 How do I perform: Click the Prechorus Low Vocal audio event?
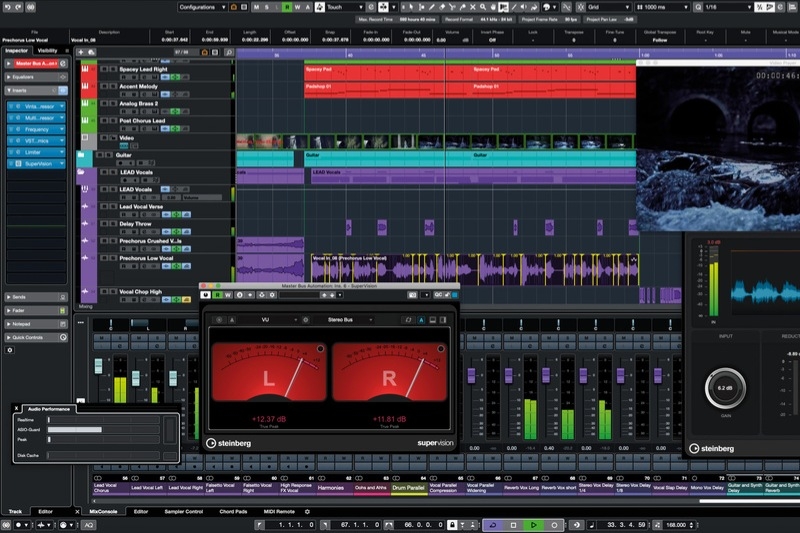(x=474, y=269)
